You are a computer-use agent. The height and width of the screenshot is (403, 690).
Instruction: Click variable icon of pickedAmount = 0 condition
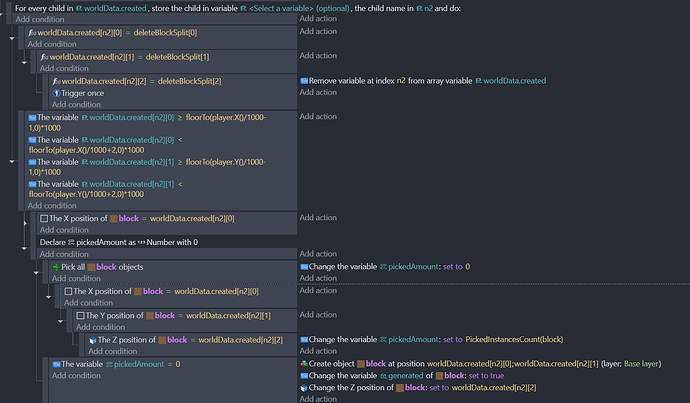click(x=56, y=364)
